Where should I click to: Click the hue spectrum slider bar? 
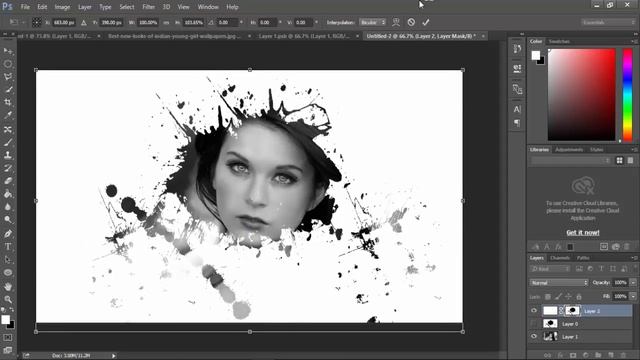click(628, 95)
